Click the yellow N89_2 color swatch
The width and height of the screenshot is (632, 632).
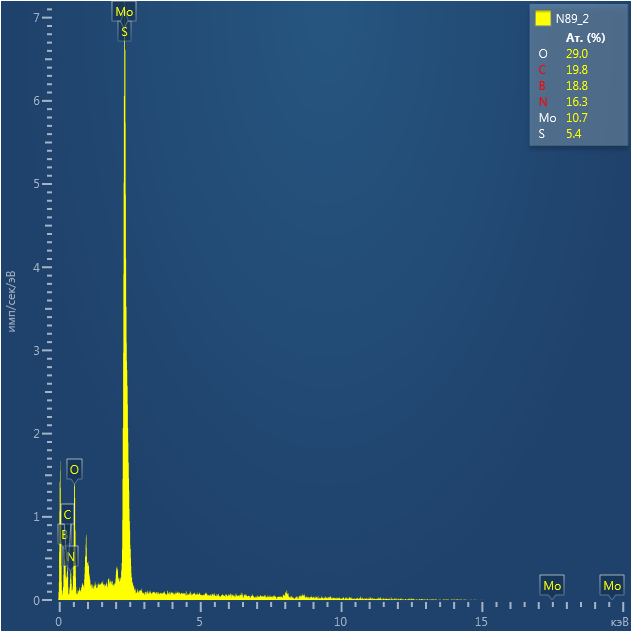click(543, 18)
